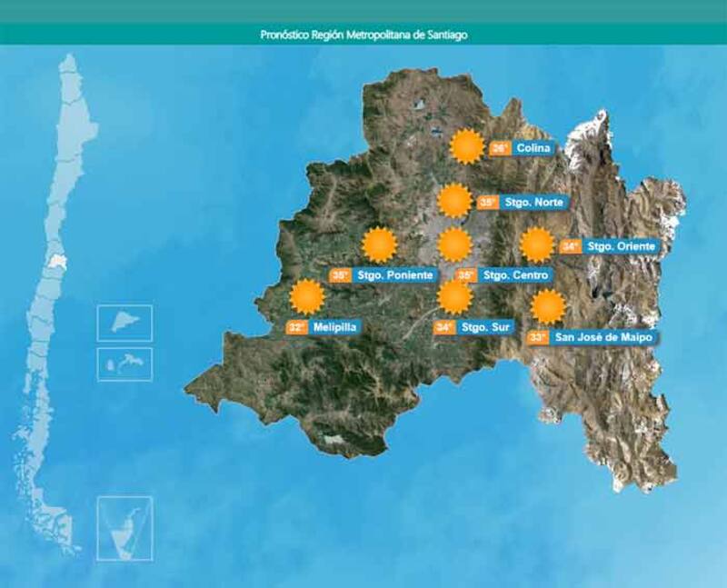
Task: Click the Stgo. Oriente sun icon
Action: click(537, 244)
